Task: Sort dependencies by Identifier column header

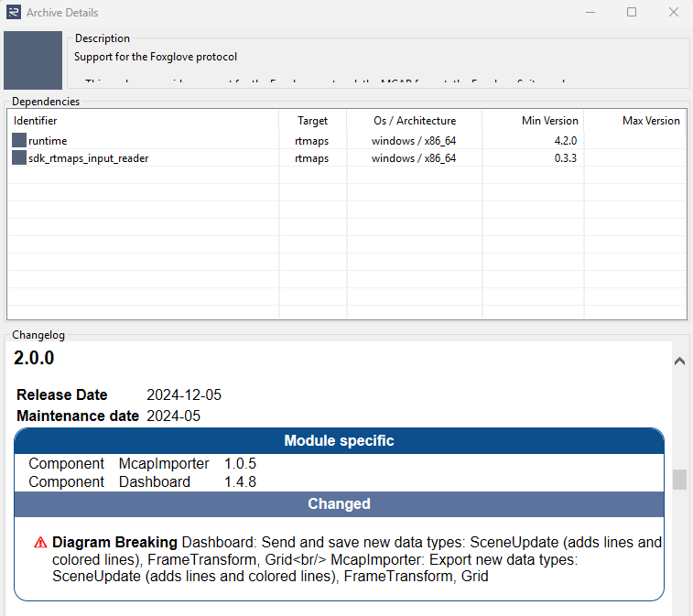Action: pyautogui.click(x=36, y=121)
